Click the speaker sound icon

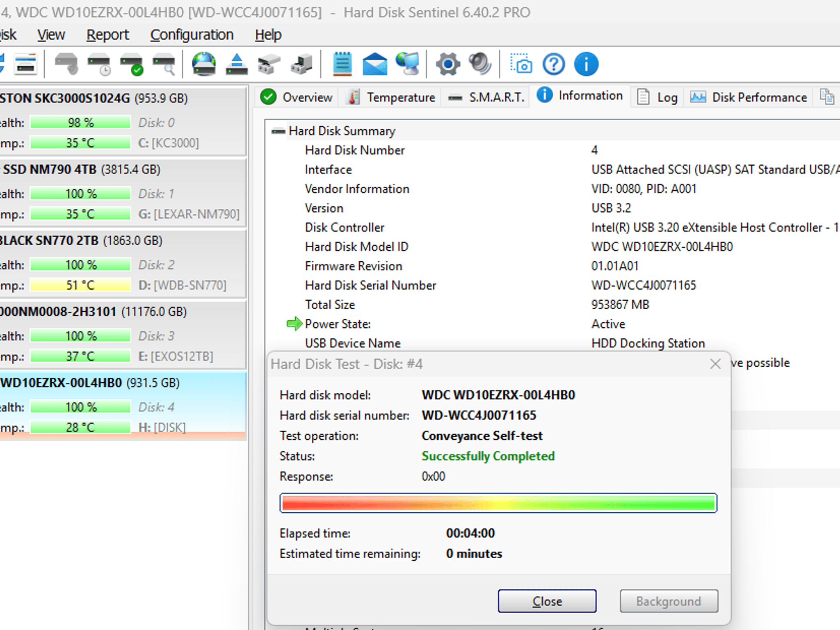tap(480, 64)
